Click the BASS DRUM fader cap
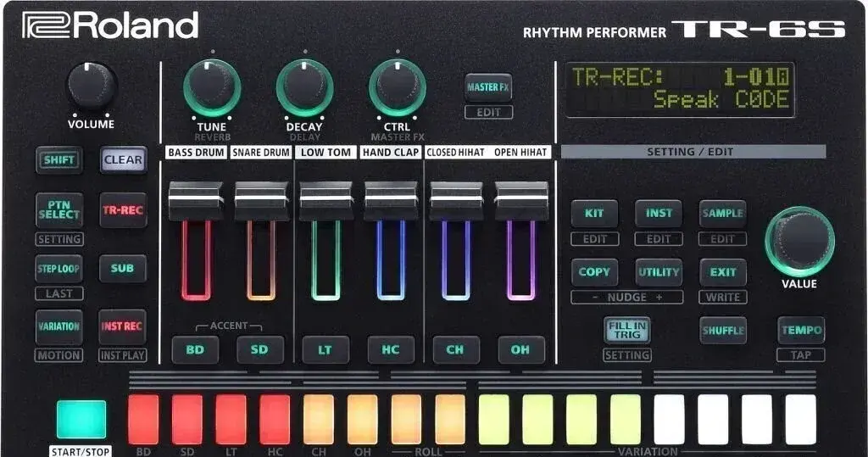Screen dimensions: 868x457 click(196, 201)
